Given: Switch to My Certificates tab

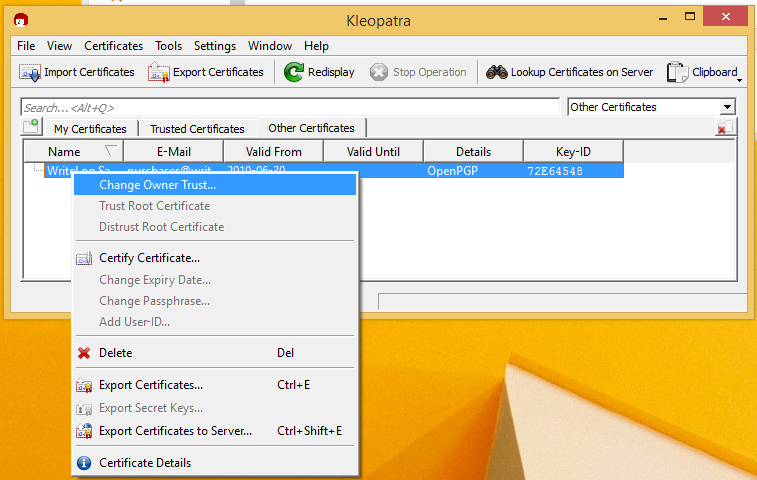Looking at the screenshot, I should coord(90,129).
